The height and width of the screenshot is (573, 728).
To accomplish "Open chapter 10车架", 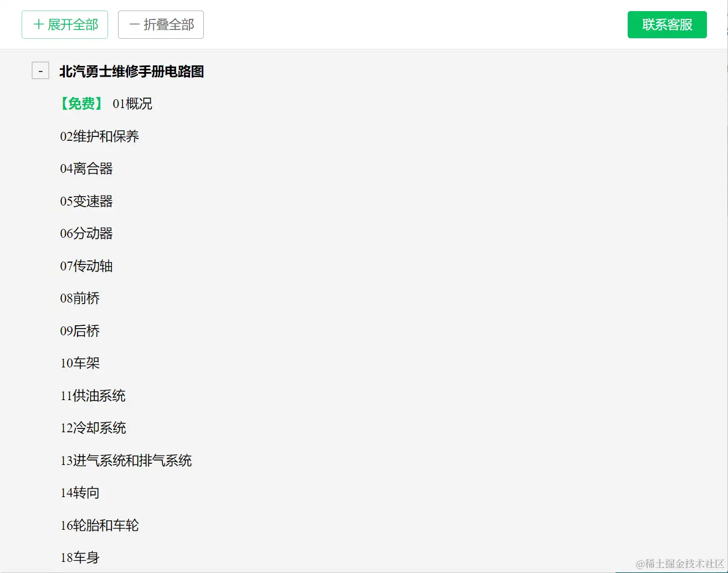I will (80, 363).
